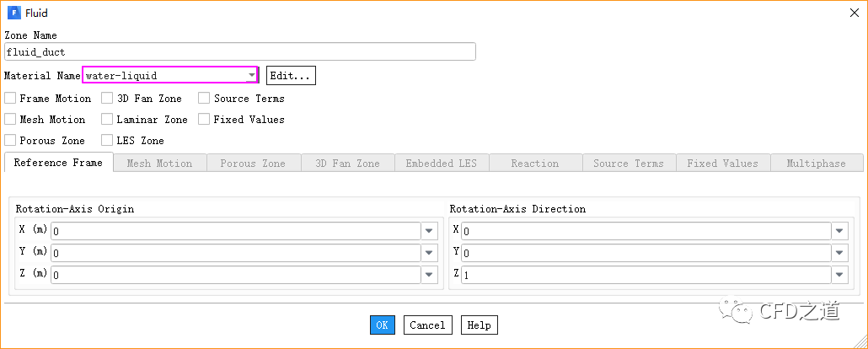
Task: Switch to the Reference Frame tab
Action: point(58,163)
